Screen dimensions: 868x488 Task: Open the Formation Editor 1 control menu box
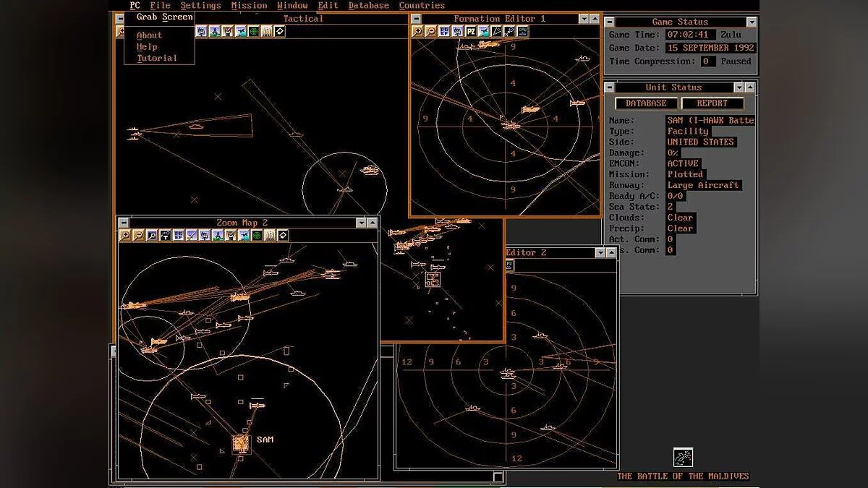(417, 19)
